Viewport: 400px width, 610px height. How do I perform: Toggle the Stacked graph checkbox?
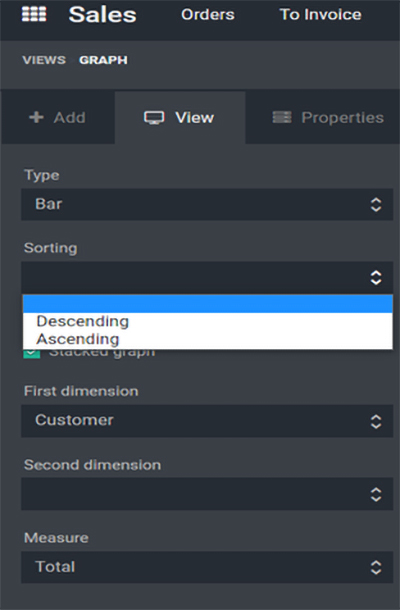[x=32, y=353]
